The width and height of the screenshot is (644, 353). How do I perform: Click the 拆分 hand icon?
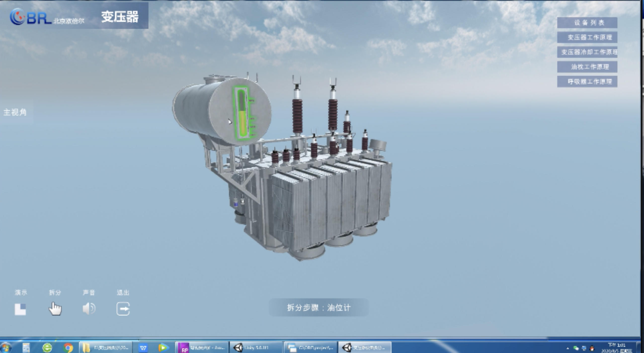click(x=55, y=309)
